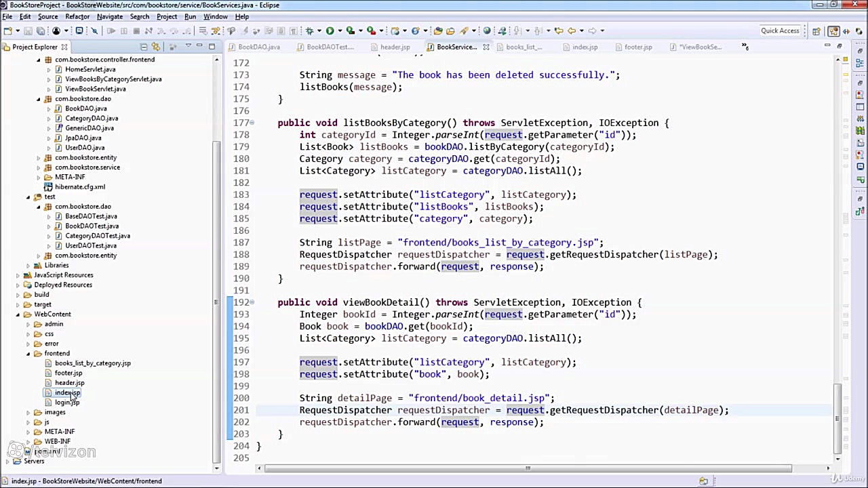Open the Project Explorer View Menu triangle

(x=188, y=47)
